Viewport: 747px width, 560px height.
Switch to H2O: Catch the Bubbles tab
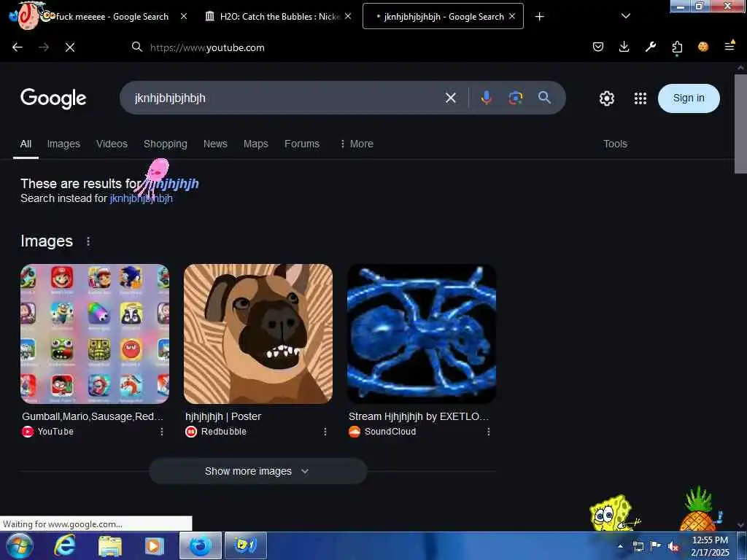[x=279, y=17]
